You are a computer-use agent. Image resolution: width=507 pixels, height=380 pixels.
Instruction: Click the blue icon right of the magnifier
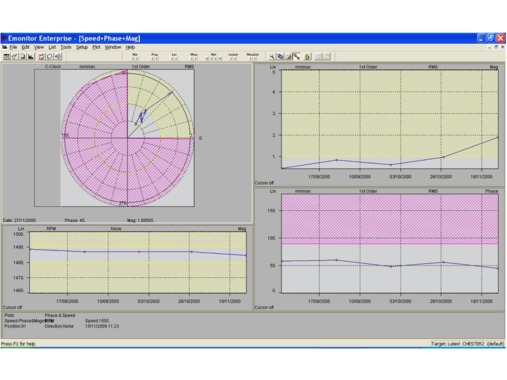(280, 57)
